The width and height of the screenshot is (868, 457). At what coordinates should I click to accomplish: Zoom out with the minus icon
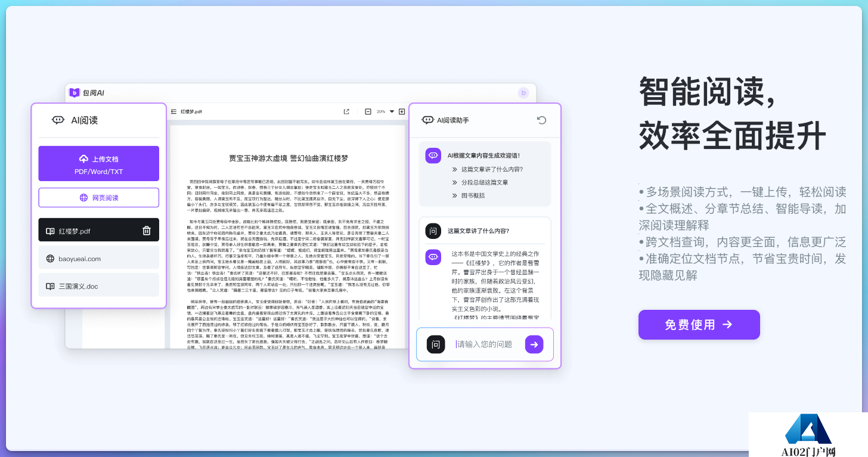(x=368, y=111)
